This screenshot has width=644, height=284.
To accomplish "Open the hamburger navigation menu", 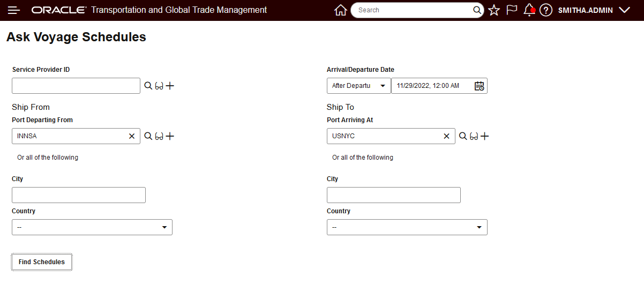I will coord(14,10).
